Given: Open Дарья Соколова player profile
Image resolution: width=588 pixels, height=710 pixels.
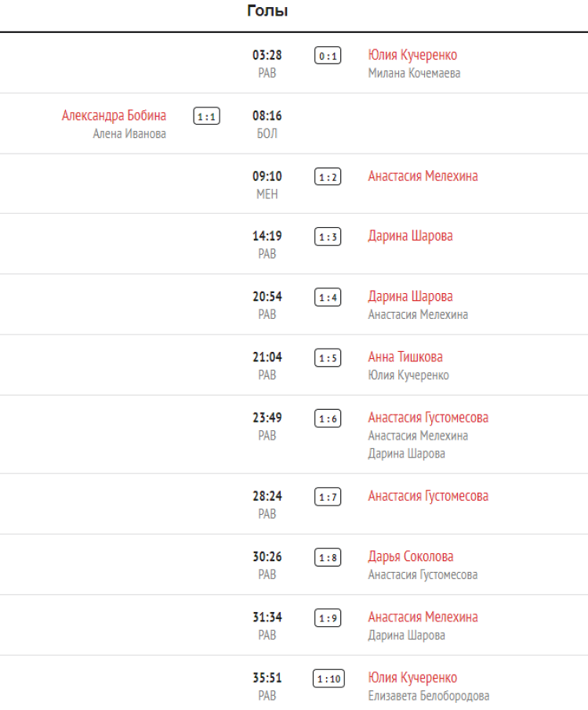Looking at the screenshot, I should pos(411,557).
